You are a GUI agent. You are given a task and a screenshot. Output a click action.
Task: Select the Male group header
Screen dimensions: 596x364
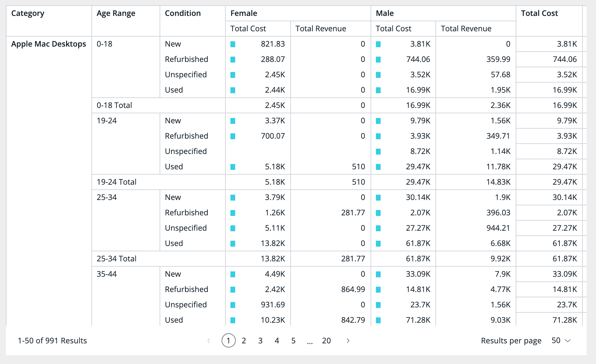click(x=385, y=13)
